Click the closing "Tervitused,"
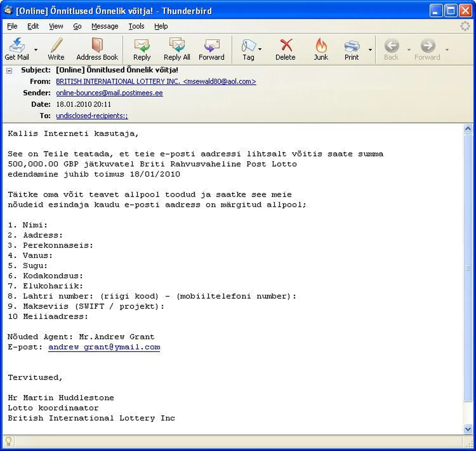 pyautogui.click(x=35, y=377)
